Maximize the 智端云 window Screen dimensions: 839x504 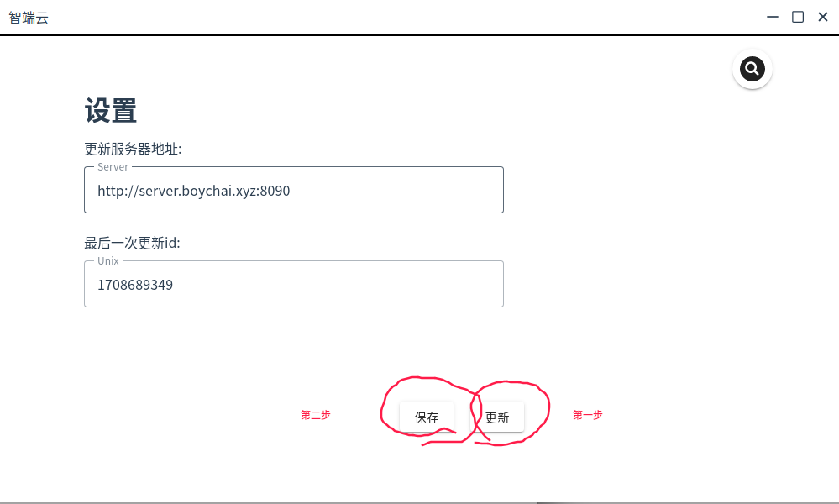click(x=798, y=17)
